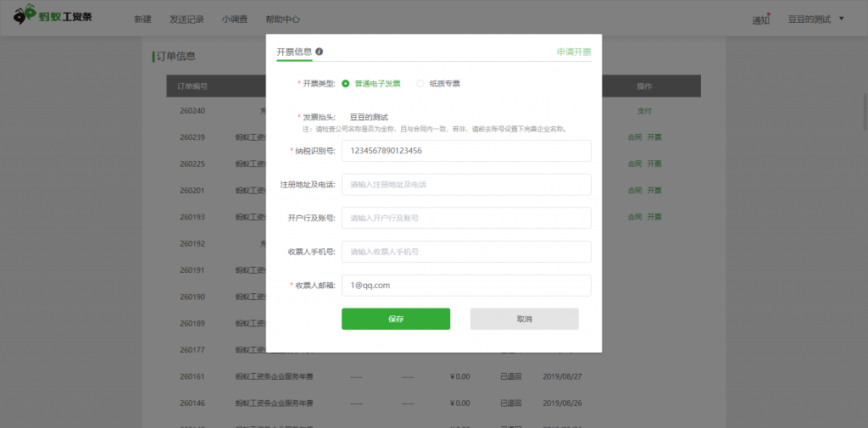
Task: Switch to the 开票信息 tab
Action: (294, 52)
